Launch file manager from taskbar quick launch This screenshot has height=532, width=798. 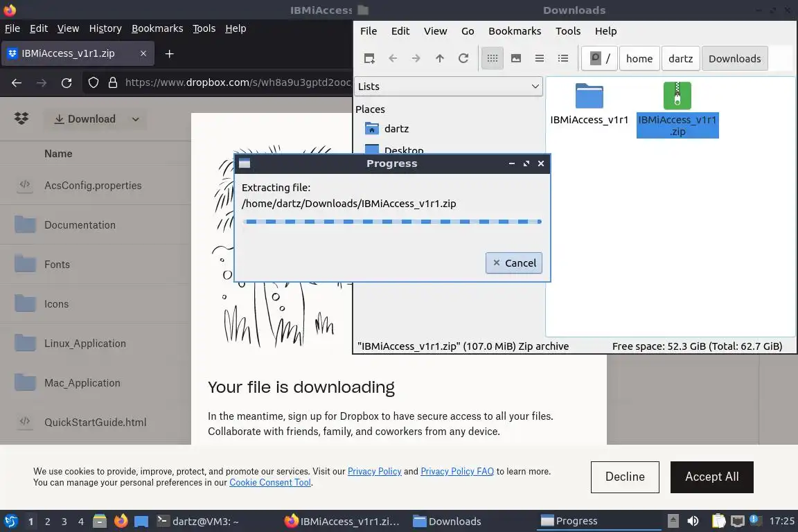tap(100, 522)
